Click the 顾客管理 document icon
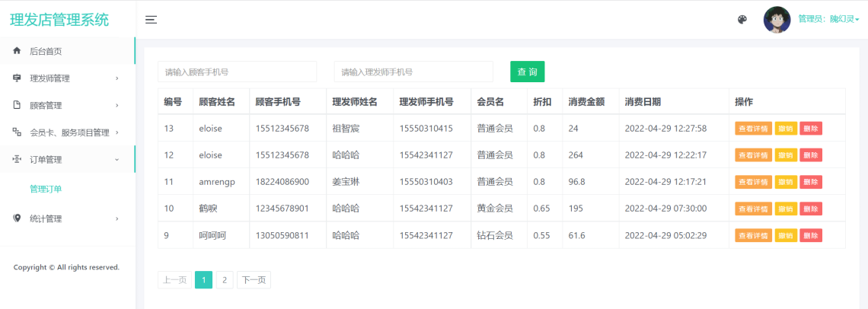The height and width of the screenshot is (309, 868). pos(17,105)
